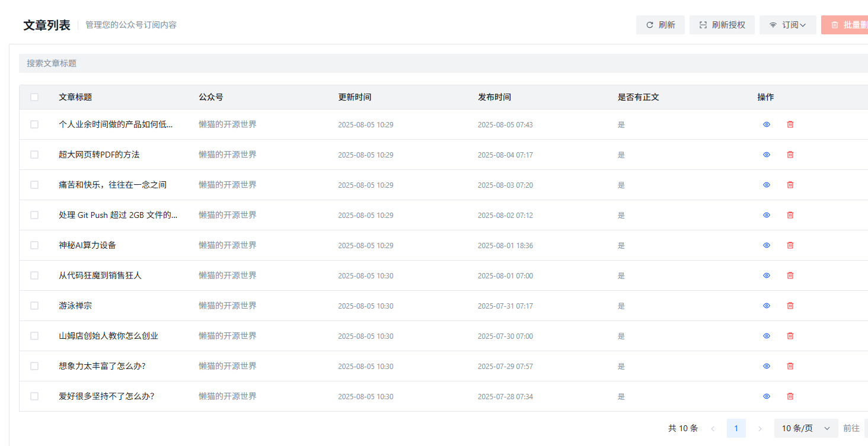This screenshot has width=868, height=446.
Task: Check the row 山姆店创始人教你怎么创业
Action: pyautogui.click(x=34, y=336)
